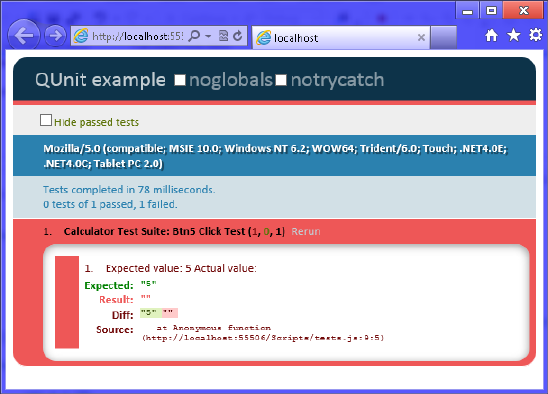Click the pink Diff "" highlight
The height and width of the screenshot is (394, 548).
point(170,313)
